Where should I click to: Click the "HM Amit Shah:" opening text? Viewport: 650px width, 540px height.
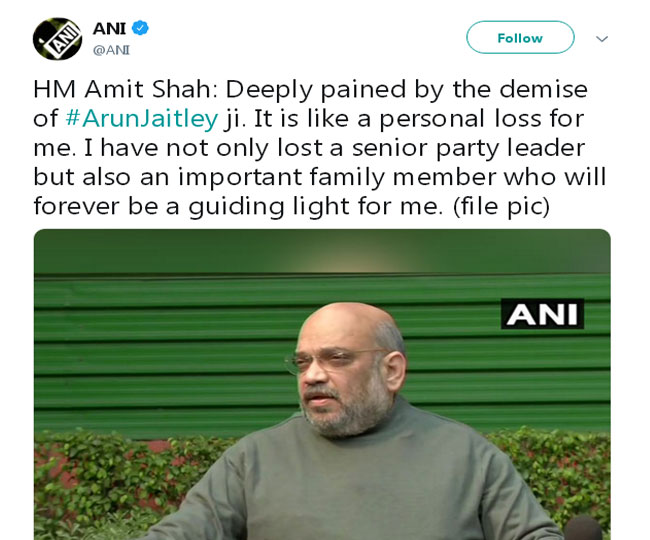(125, 89)
